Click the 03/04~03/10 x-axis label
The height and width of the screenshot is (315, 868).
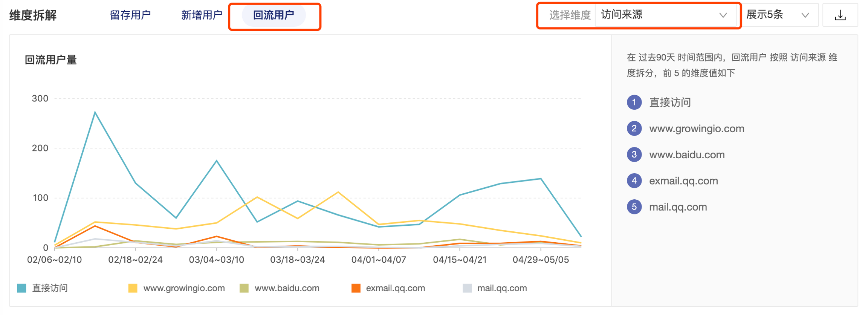pos(216,260)
